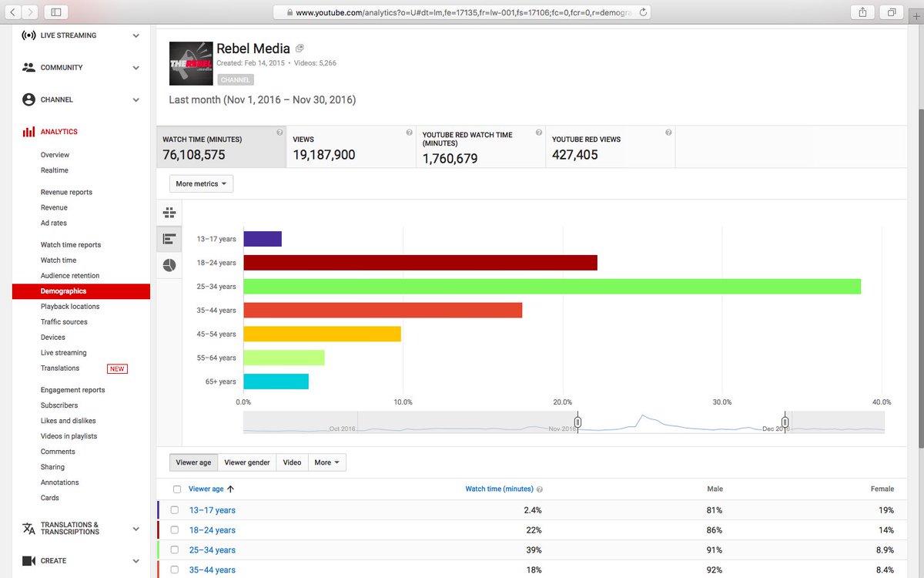Viewport: 924px width, 578px height.
Task: Open the Overview analytics page
Action: tap(55, 155)
